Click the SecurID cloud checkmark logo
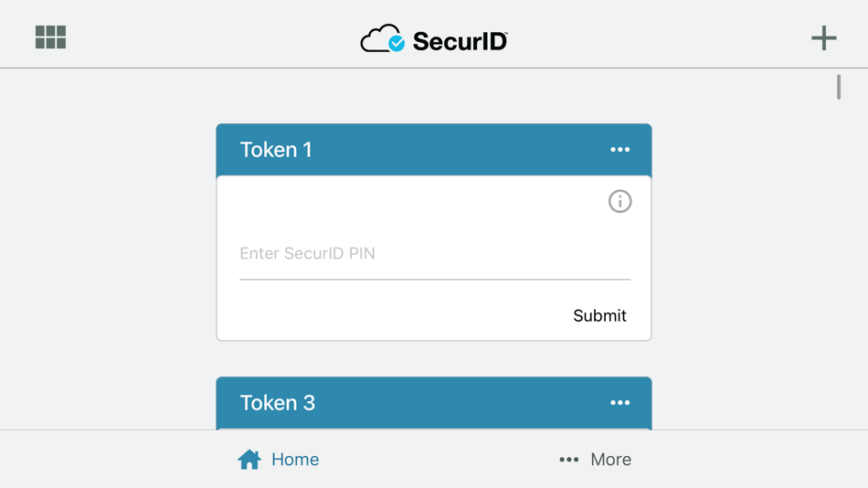Screen dimensions: 868x488 point(383,39)
